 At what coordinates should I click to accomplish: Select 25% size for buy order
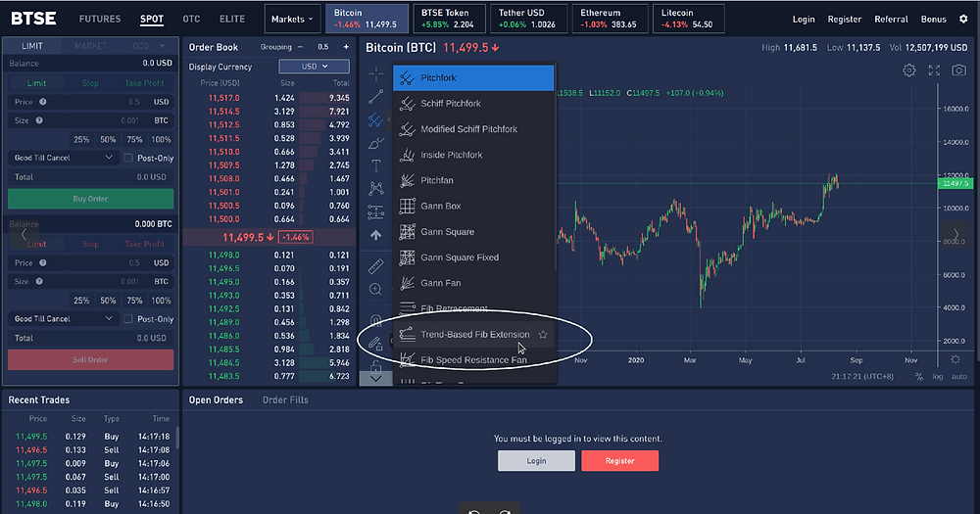[x=81, y=139]
